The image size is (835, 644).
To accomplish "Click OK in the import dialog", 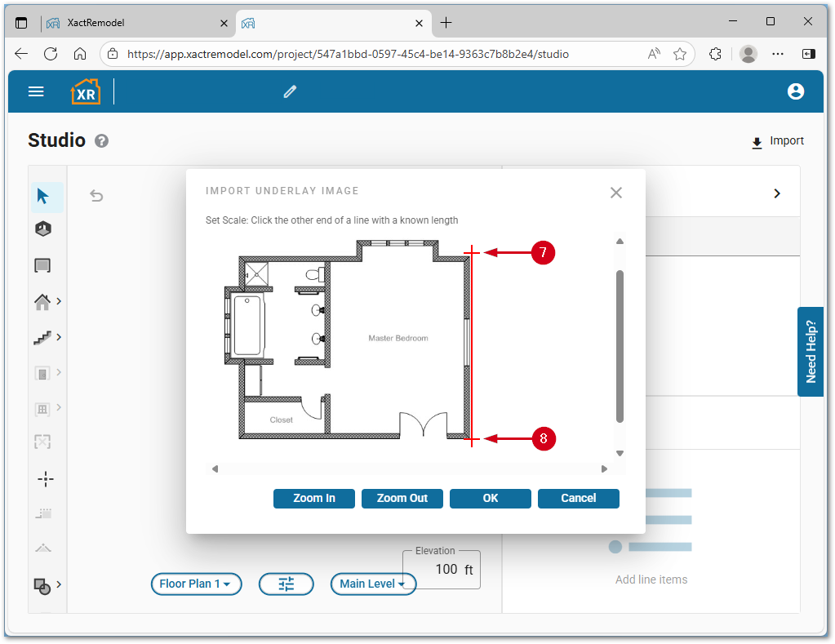I will 490,498.
